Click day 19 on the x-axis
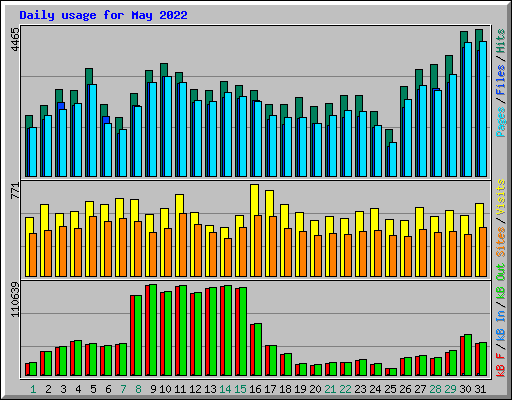 click(x=300, y=389)
